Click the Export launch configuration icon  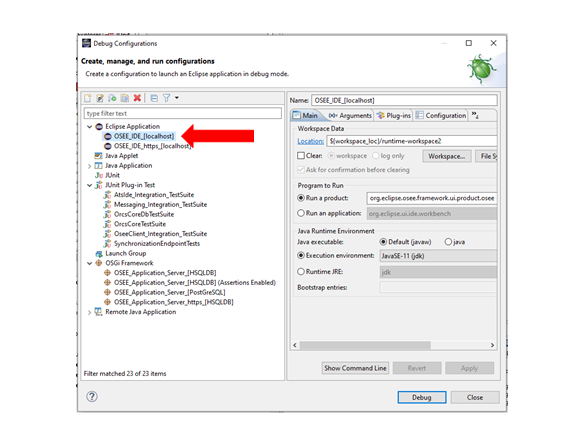(x=112, y=98)
